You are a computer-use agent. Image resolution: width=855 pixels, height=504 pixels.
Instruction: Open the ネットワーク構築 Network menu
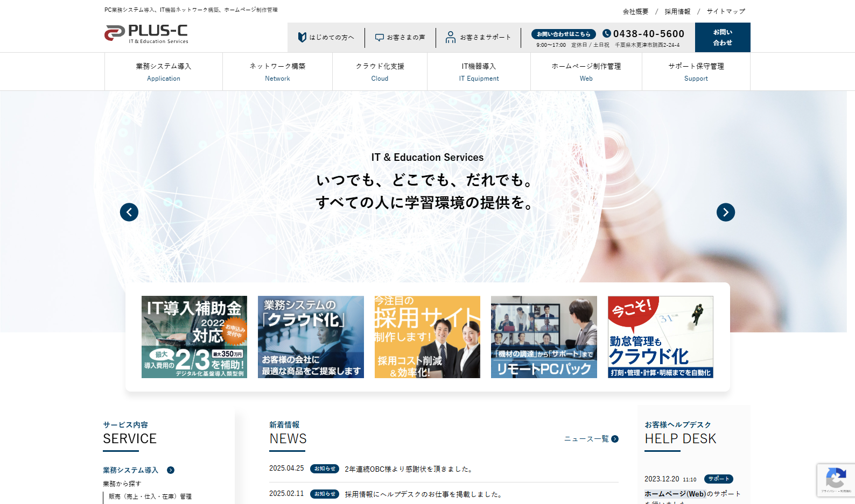click(277, 72)
